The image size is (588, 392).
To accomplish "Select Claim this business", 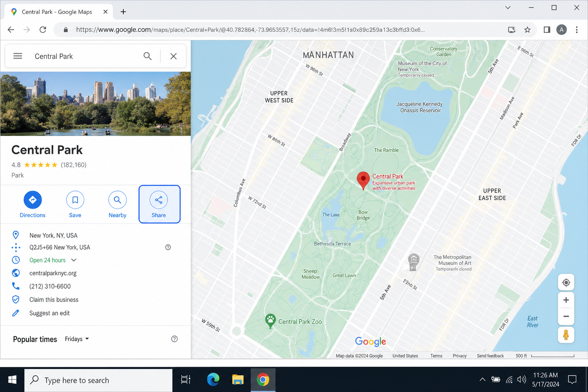I will tap(54, 300).
